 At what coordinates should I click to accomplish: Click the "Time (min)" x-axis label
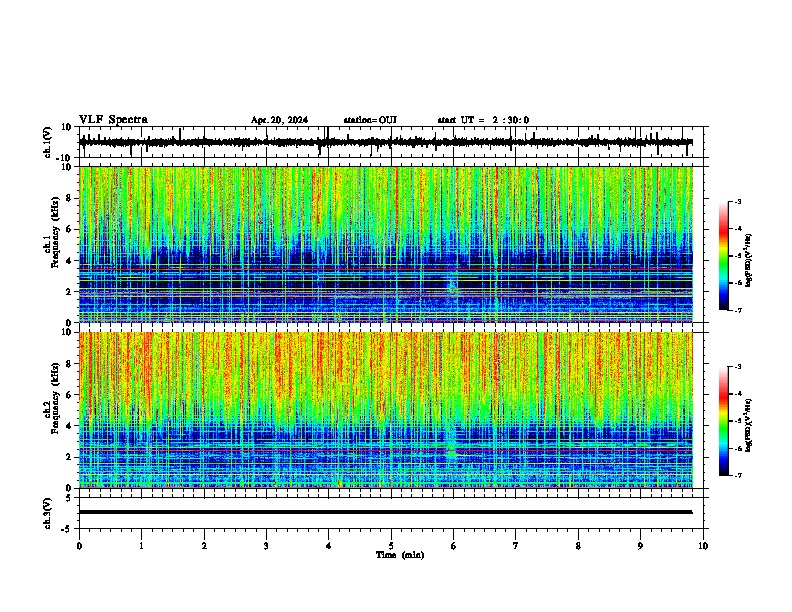(400, 555)
